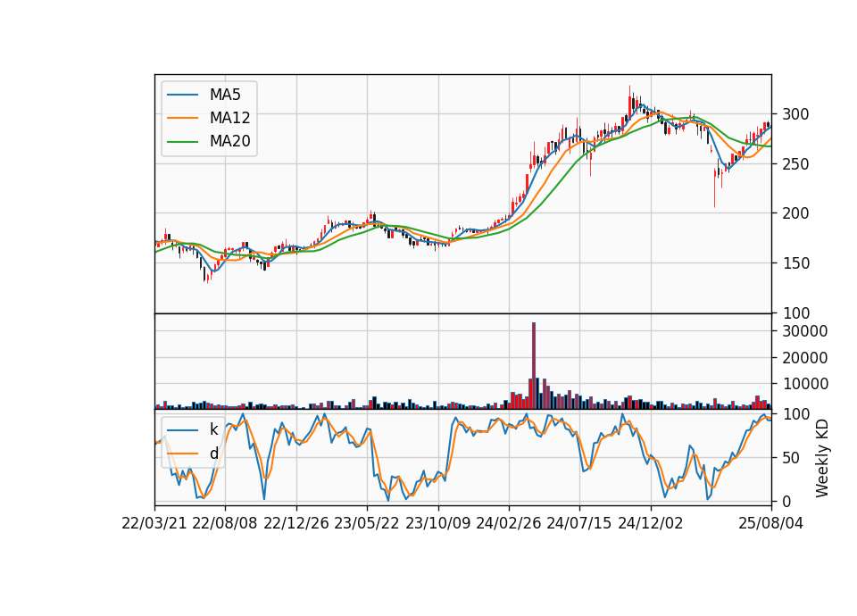This screenshot has width=857, height=616.
Task: Click the 22/03/21 date axis label
Action: coord(154,523)
